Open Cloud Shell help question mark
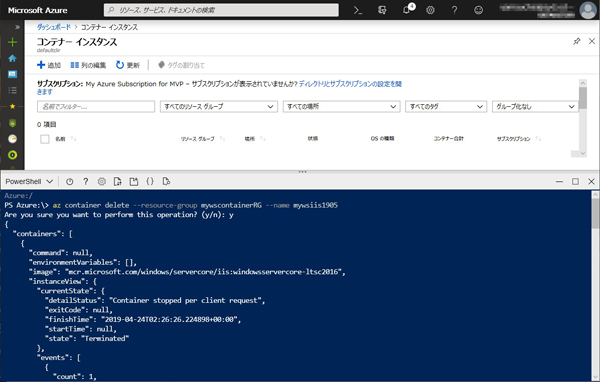The height and width of the screenshot is (382, 600). [x=86, y=181]
